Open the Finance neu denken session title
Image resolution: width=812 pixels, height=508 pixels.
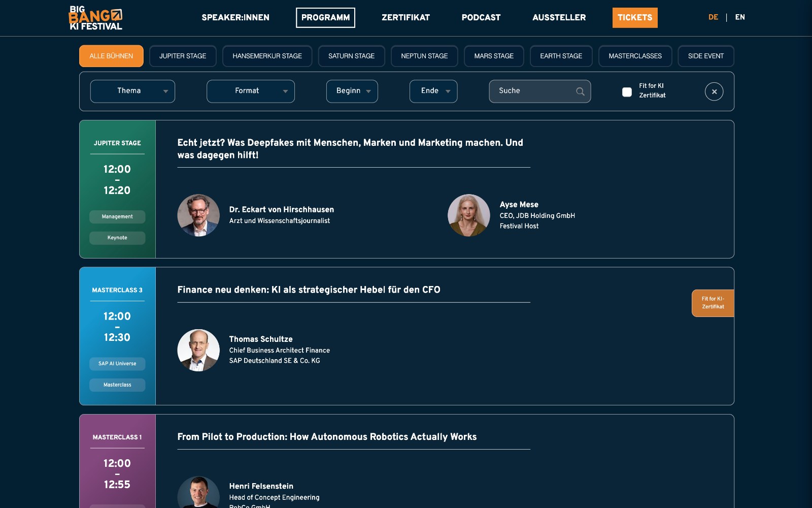(309, 290)
